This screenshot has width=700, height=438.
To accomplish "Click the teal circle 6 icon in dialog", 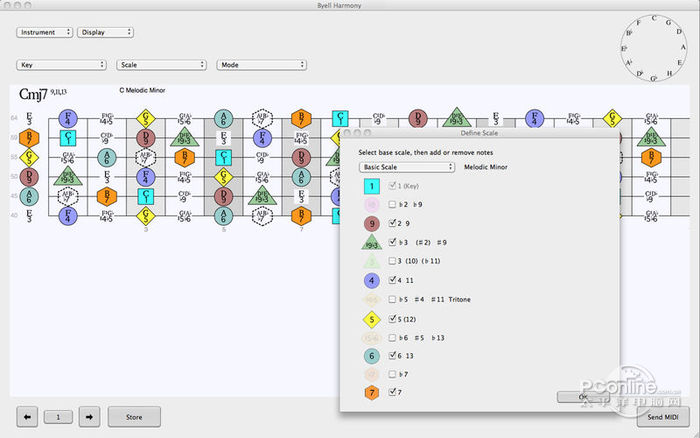I will click(x=371, y=356).
